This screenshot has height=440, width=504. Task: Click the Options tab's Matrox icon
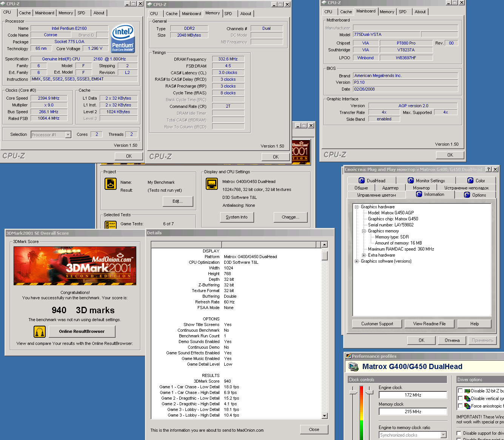[x=467, y=195]
